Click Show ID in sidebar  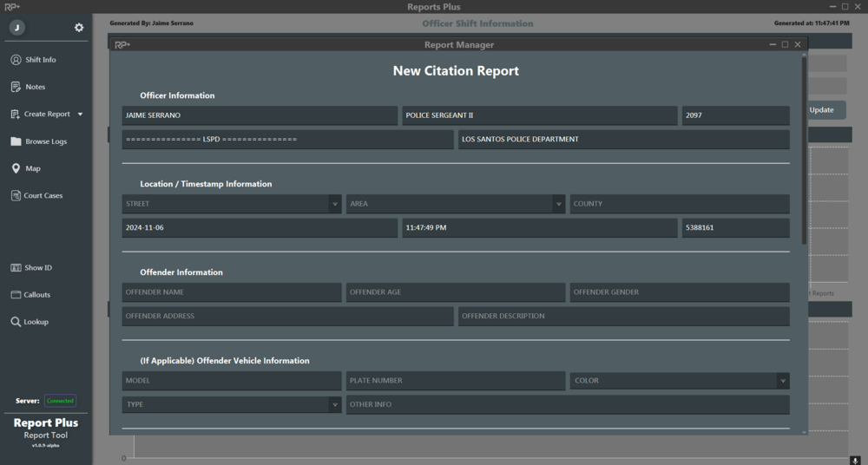37,268
